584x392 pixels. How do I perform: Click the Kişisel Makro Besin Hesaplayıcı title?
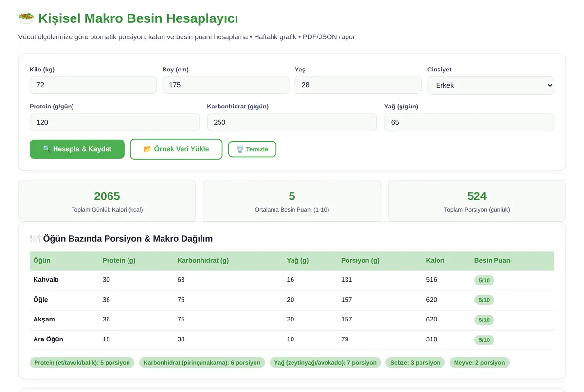pyautogui.click(x=138, y=18)
